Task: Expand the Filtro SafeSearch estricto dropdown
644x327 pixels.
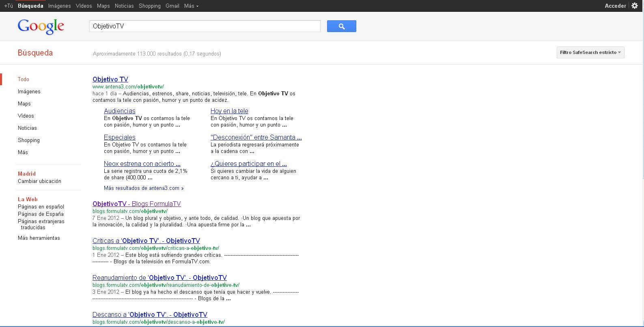Action: pos(590,52)
